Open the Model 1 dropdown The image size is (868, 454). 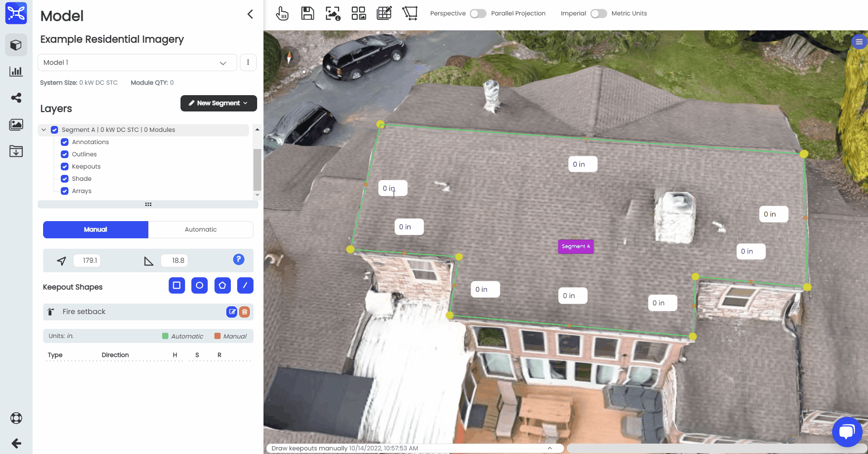pos(137,63)
